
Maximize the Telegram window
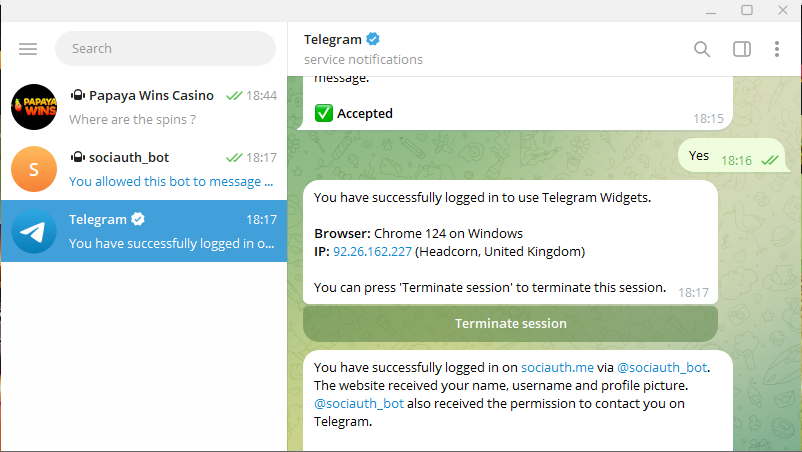click(746, 10)
